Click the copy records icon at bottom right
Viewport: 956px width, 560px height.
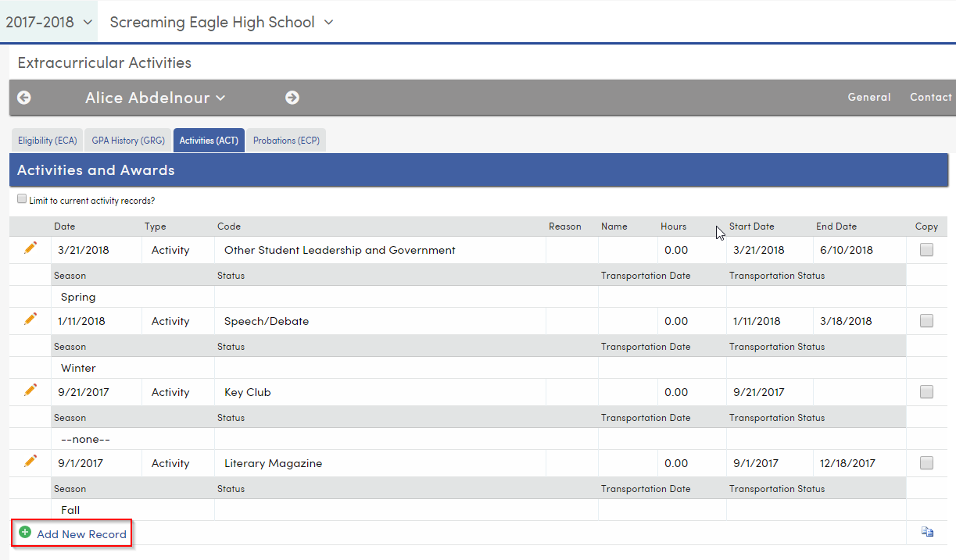927,532
